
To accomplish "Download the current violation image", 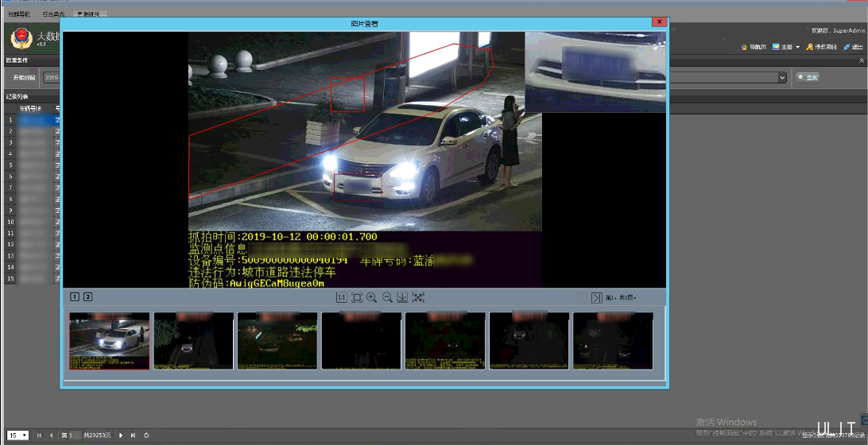I will click(402, 297).
